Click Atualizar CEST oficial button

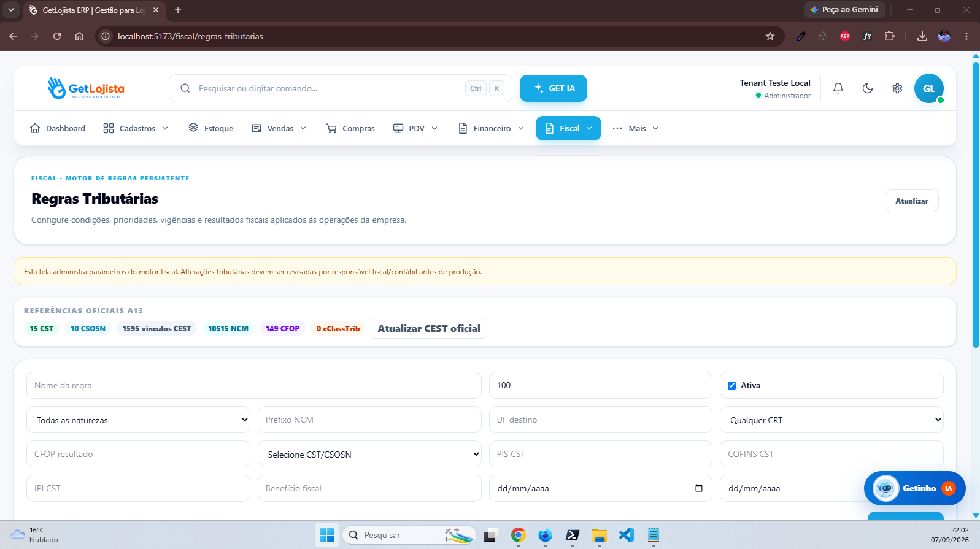[429, 328]
